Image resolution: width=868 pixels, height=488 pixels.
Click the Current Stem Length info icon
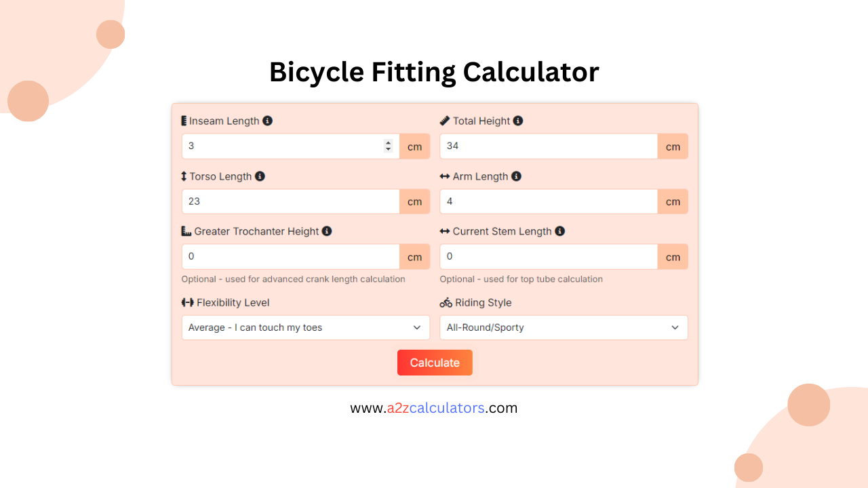pyautogui.click(x=559, y=231)
